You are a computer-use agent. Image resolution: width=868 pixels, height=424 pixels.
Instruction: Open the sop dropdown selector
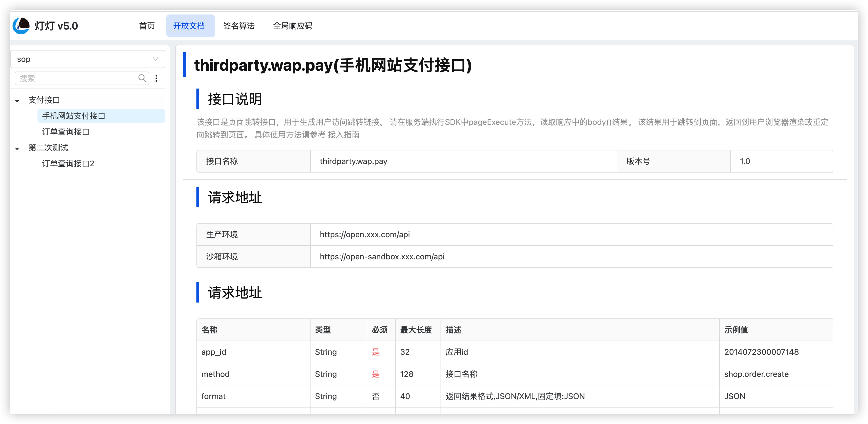tap(88, 59)
